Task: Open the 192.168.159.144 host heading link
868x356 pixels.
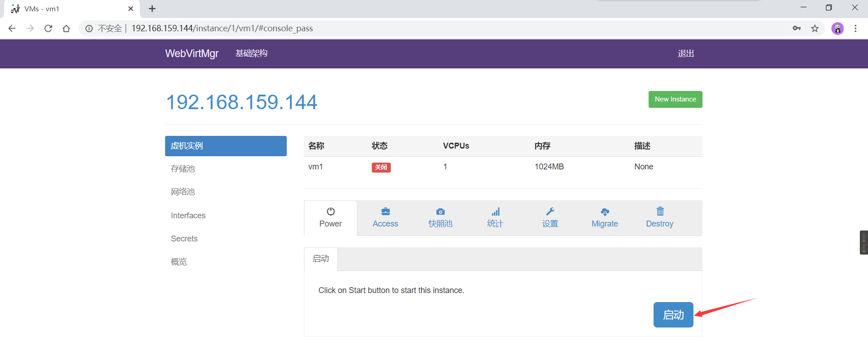Action: [x=242, y=102]
